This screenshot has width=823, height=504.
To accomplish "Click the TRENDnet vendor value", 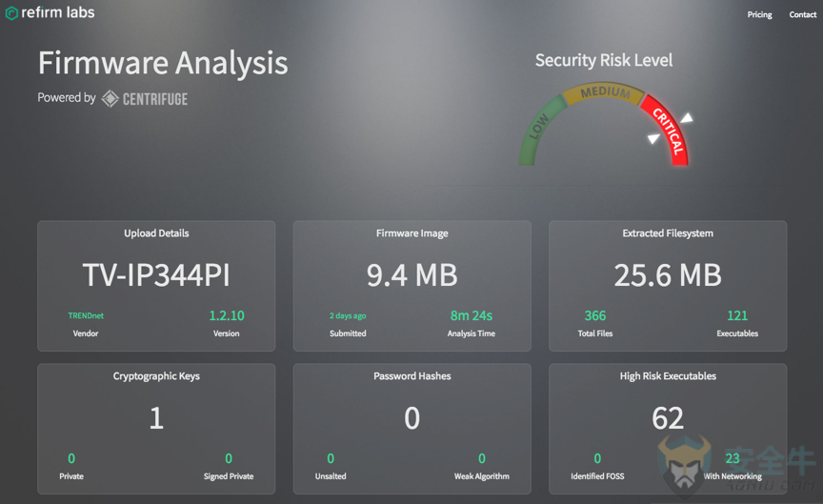I will (86, 315).
